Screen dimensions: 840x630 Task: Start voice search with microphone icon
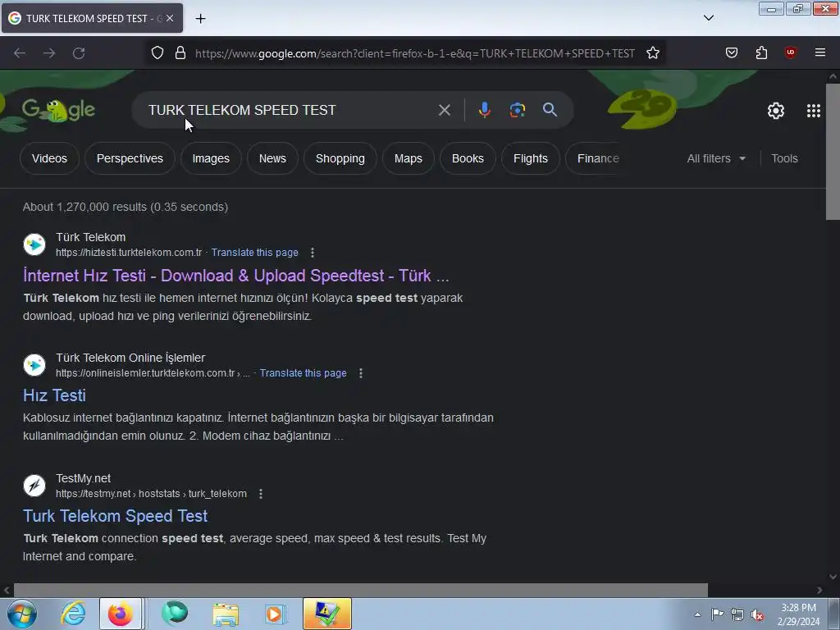click(x=484, y=110)
